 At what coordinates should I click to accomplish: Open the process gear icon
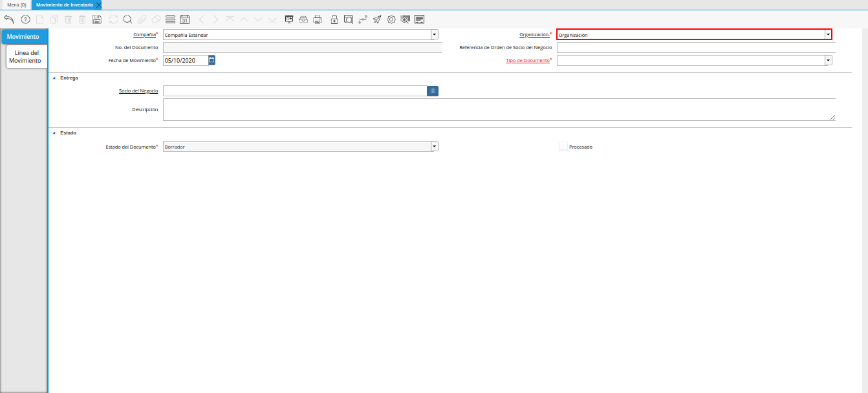391,19
